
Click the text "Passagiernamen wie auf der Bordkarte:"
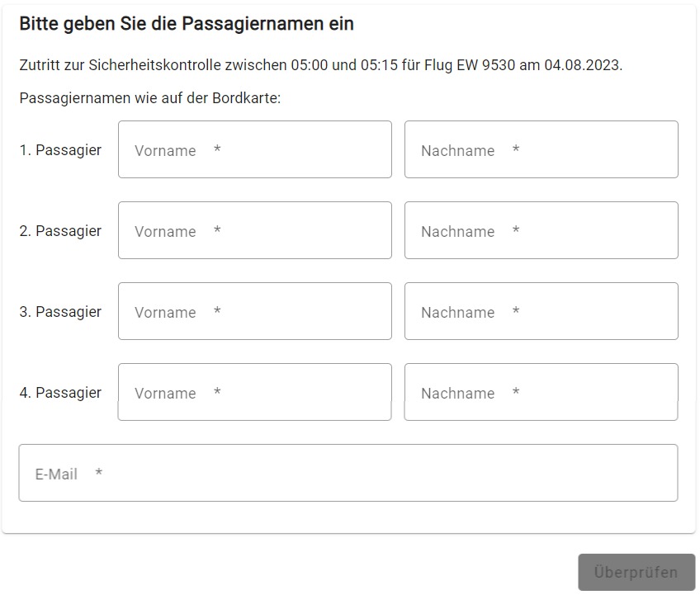[150, 98]
